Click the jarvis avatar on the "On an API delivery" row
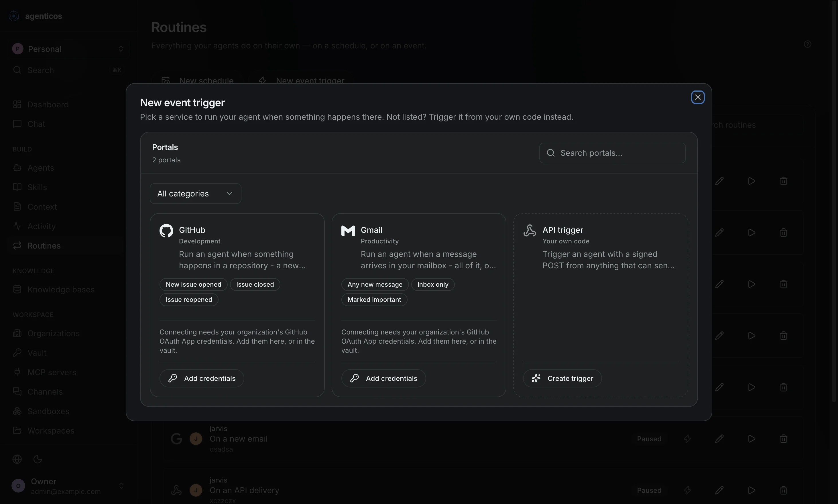The height and width of the screenshot is (504, 838). point(196,491)
